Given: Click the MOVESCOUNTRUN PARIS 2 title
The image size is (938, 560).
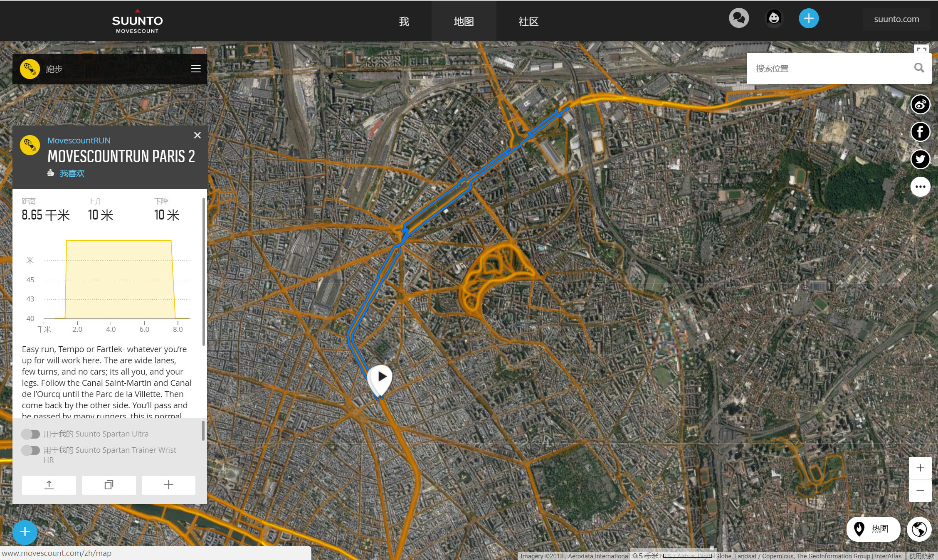Looking at the screenshot, I should coord(121,156).
